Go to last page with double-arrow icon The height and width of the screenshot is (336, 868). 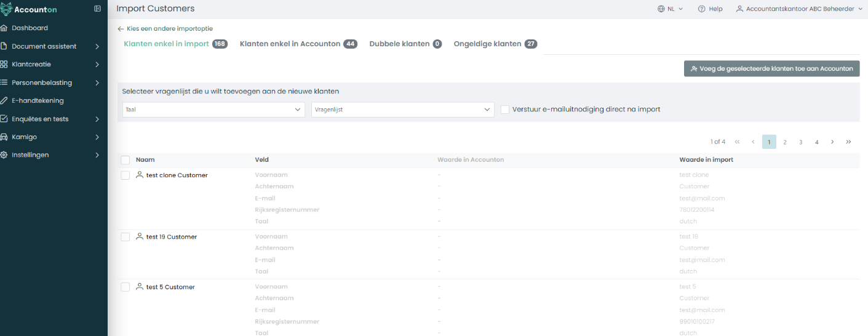click(x=848, y=142)
